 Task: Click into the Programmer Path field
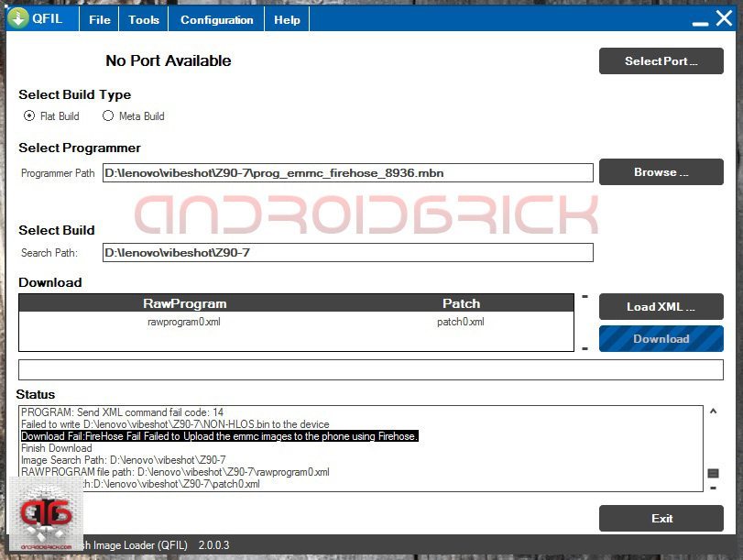[347, 172]
